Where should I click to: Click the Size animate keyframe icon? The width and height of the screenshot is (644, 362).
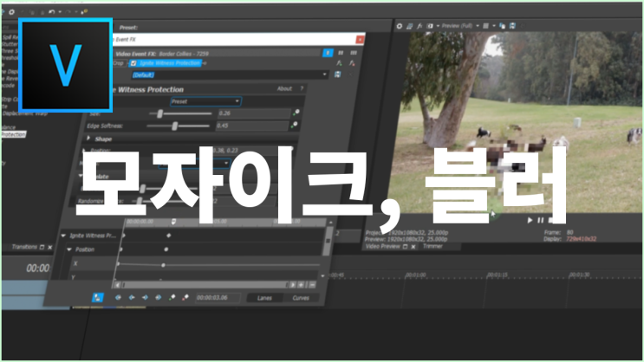(296, 113)
